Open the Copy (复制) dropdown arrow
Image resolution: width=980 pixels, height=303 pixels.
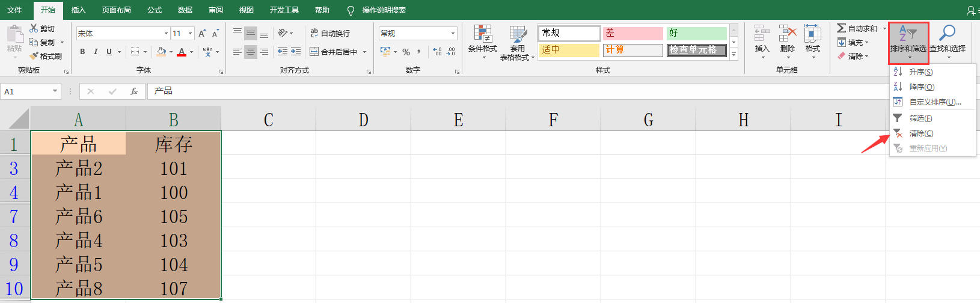(62, 42)
